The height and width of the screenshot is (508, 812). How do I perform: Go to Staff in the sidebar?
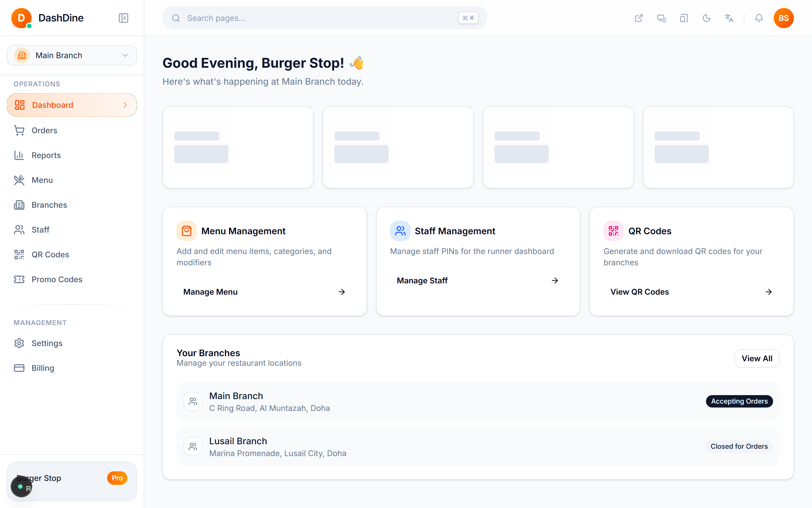[72, 230]
